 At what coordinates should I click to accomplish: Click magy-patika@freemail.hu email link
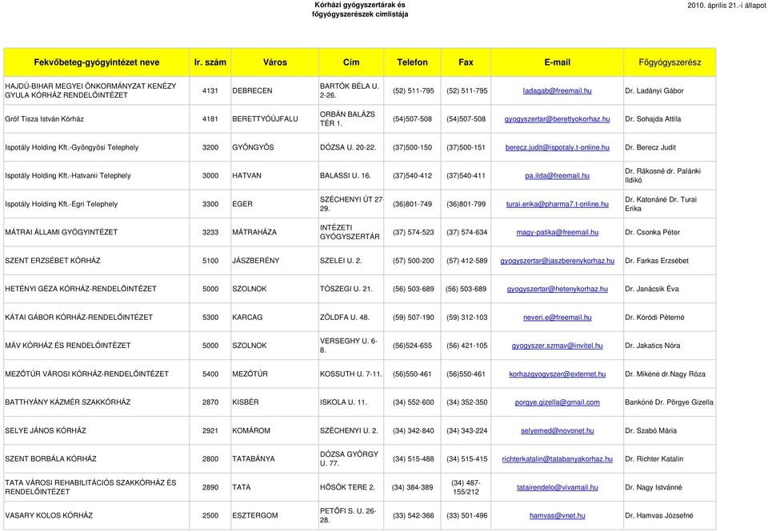point(557,232)
